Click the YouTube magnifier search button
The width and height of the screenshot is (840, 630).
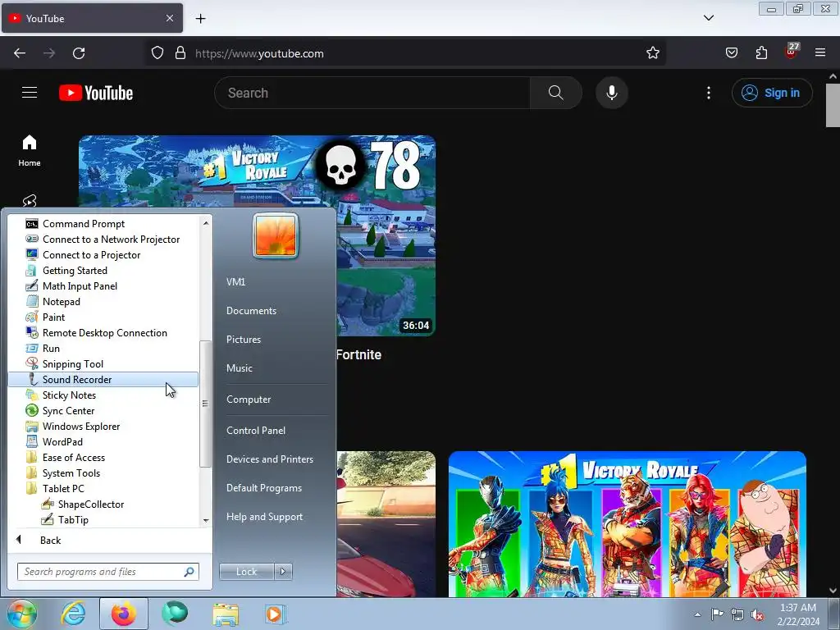click(x=555, y=93)
